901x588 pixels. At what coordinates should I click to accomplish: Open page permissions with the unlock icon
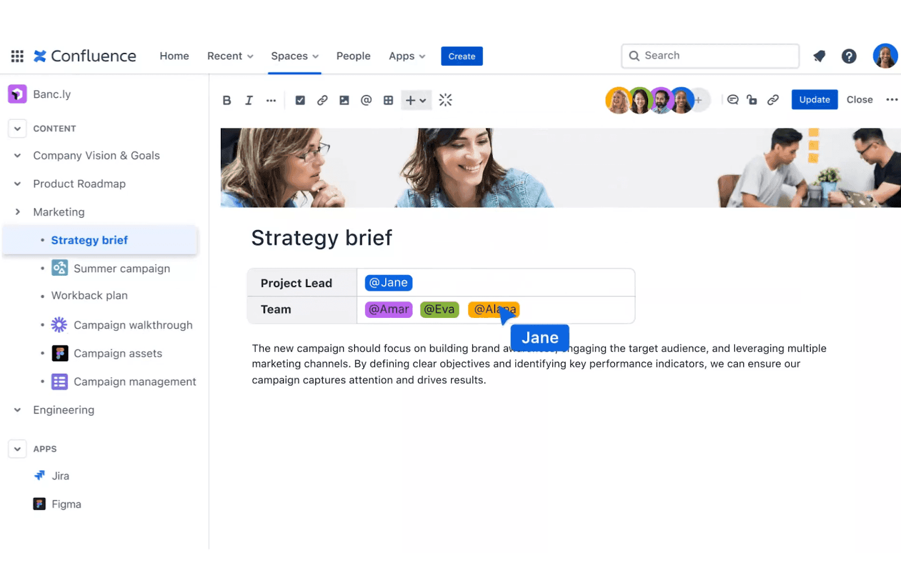(x=752, y=100)
